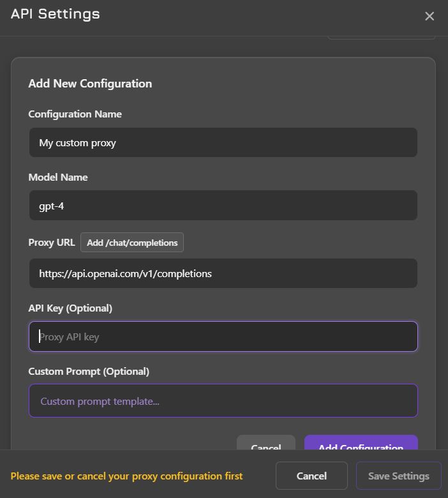Cancel the new configuration form
Image resolution: width=448 pixels, height=498 pixels.
266,442
